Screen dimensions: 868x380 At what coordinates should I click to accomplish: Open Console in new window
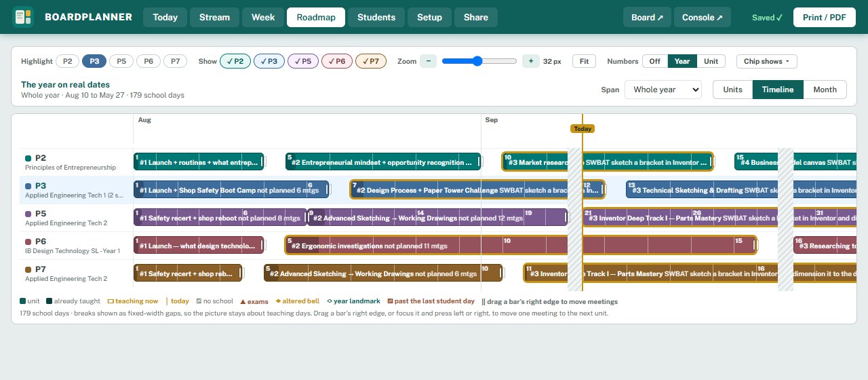pyautogui.click(x=703, y=17)
